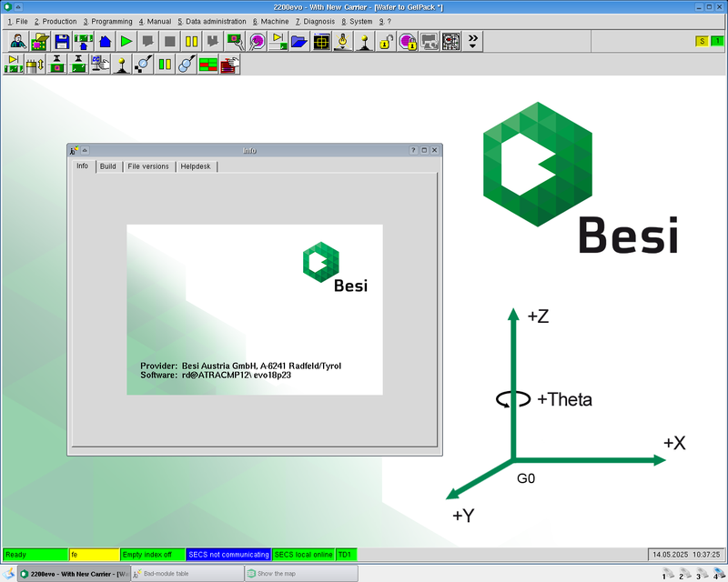Click the yellow step-arrow-over-board icon
Image resolution: width=728 pixels, height=582 pixels.
(278, 41)
